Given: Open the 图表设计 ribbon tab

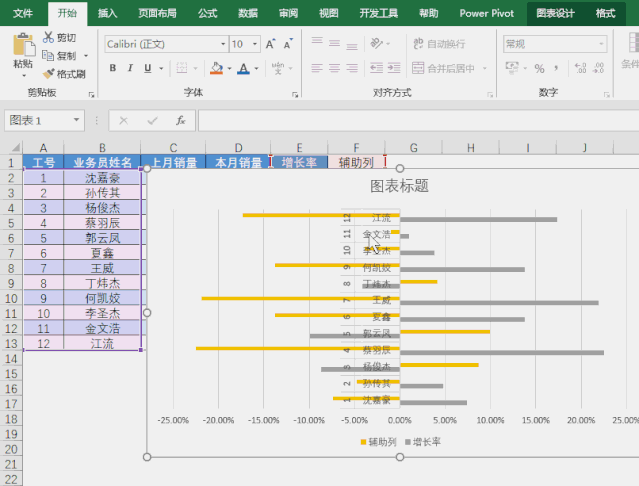Looking at the screenshot, I should [x=555, y=13].
